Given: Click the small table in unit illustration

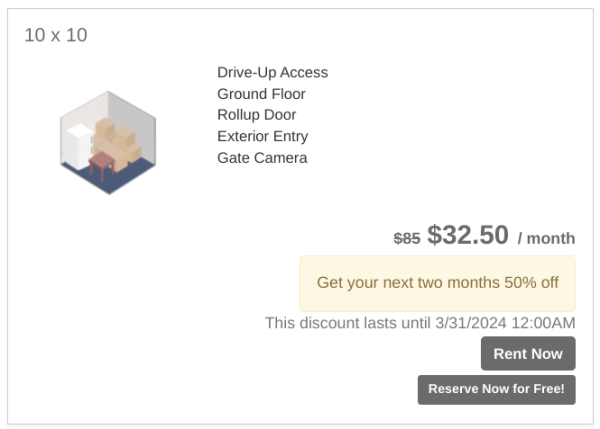Looking at the screenshot, I should tap(102, 163).
